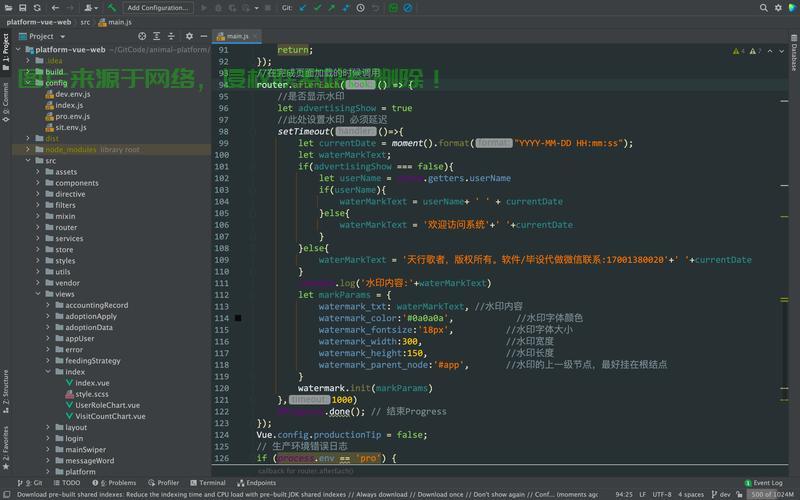The image size is (800, 500).
Task: Toggle the Commit tool window side tab
Action: tap(6, 102)
